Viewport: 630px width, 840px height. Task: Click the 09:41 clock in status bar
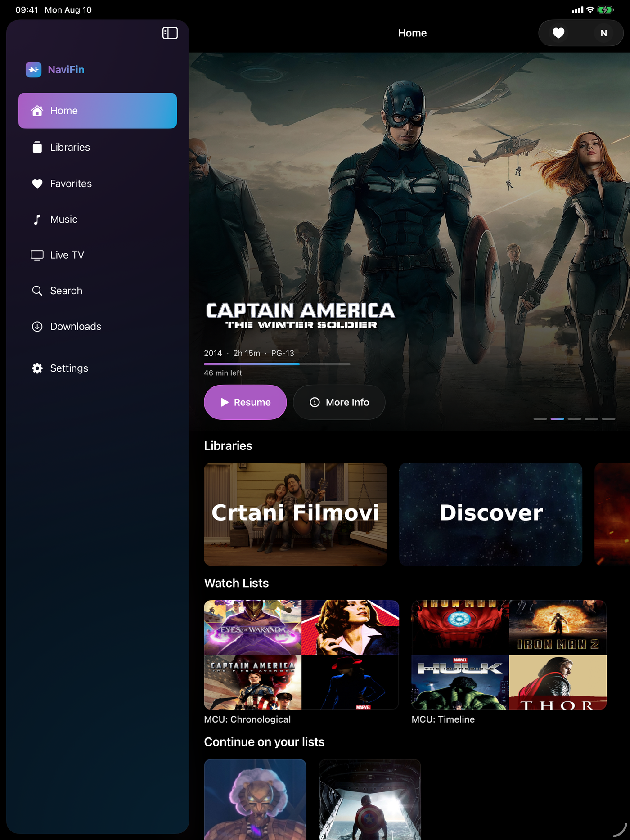pos(27,10)
